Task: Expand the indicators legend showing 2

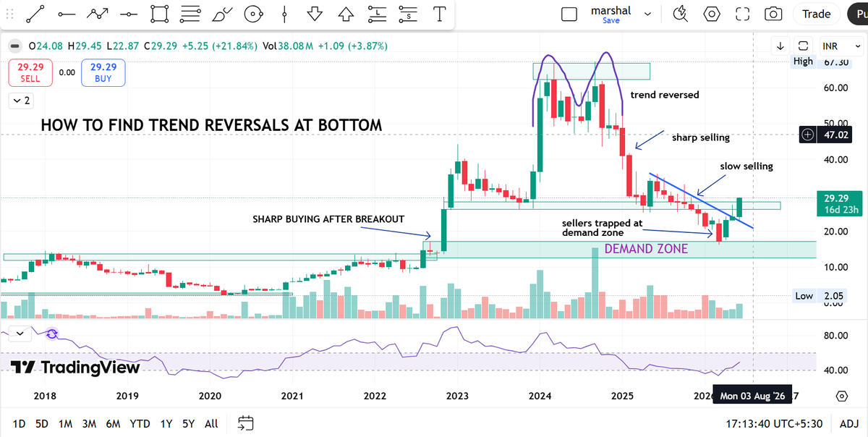Action: [22, 101]
